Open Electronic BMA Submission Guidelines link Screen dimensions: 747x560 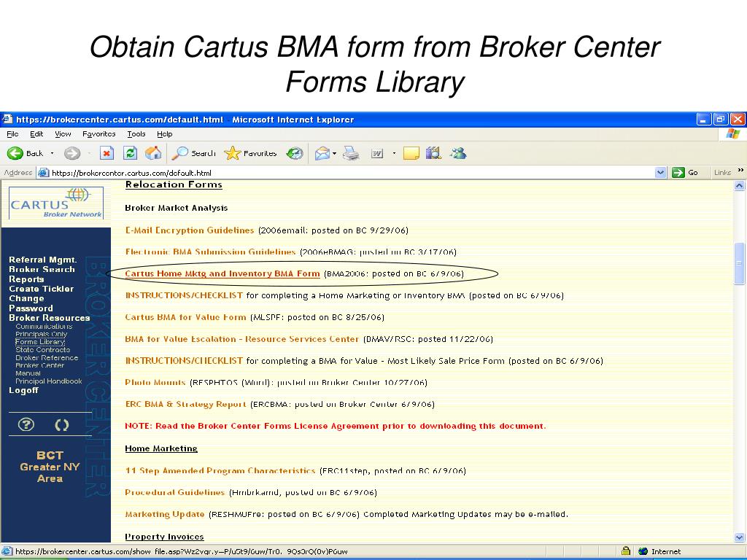pyautogui.click(x=210, y=252)
